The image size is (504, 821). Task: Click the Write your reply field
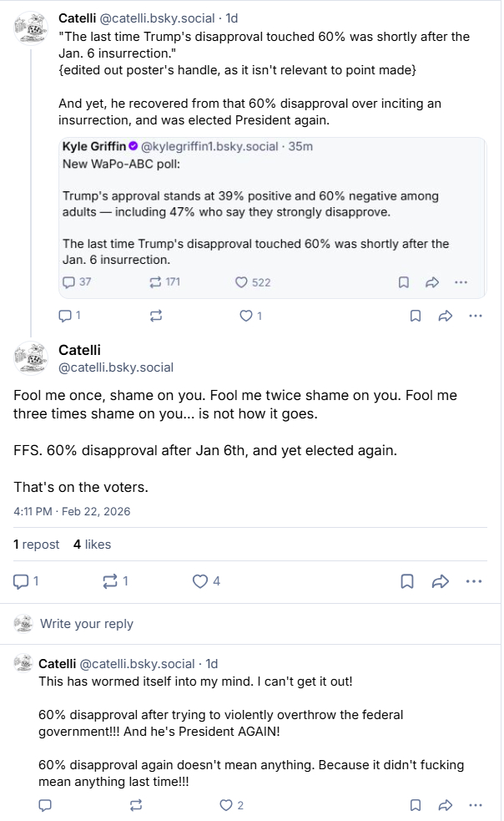click(87, 624)
